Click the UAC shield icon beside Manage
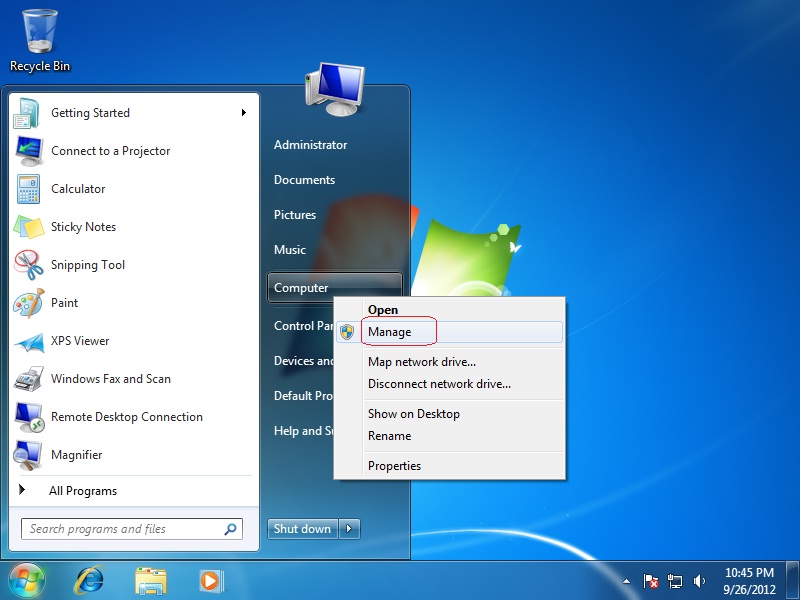The height and width of the screenshot is (600, 800). click(347, 332)
